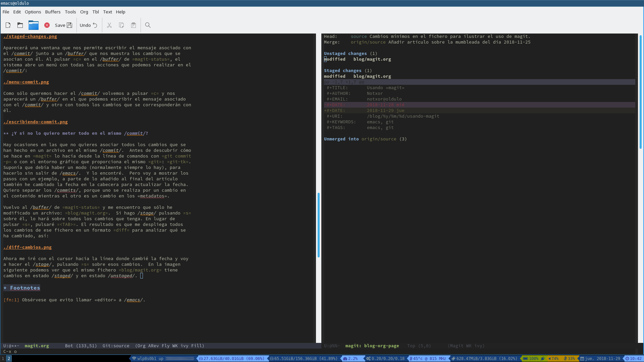644x362 pixels.
Task: Click the red close buffer icon
Action: [47, 25]
